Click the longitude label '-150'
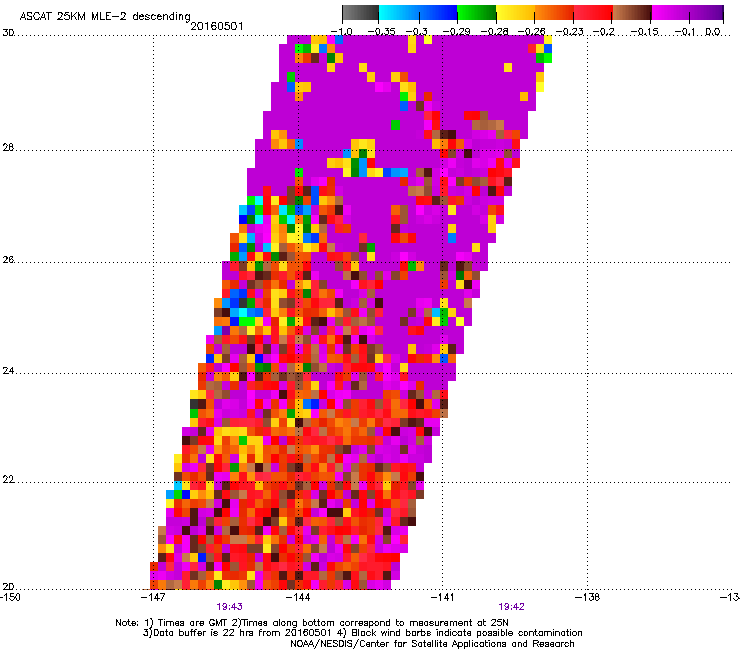 click(x=10, y=597)
